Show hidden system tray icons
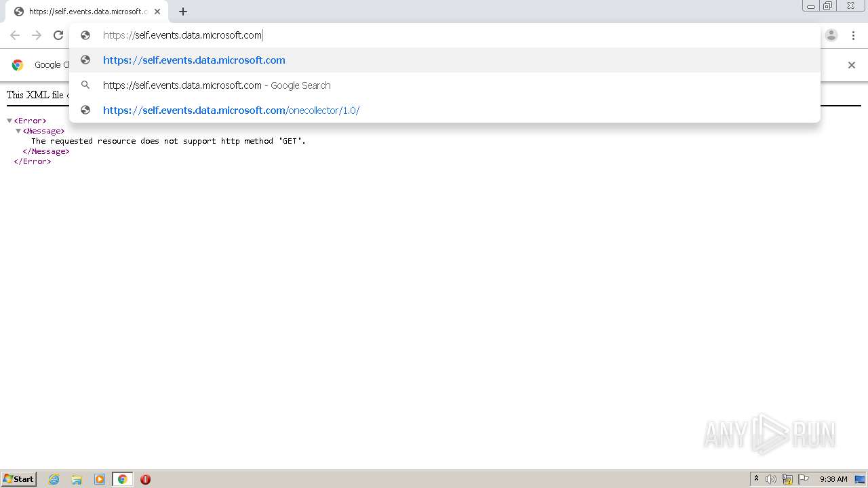The image size is (868, 488). coord(756,479)
